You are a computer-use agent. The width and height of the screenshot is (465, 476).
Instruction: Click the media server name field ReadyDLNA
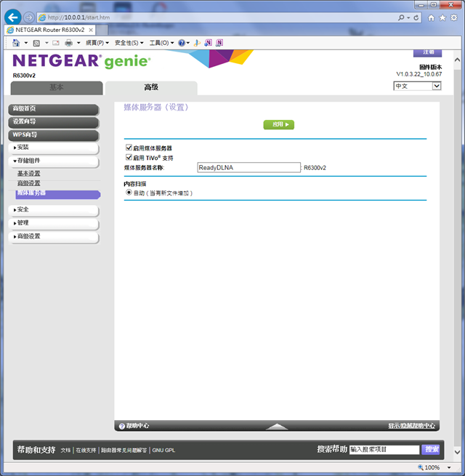point(249,167)
